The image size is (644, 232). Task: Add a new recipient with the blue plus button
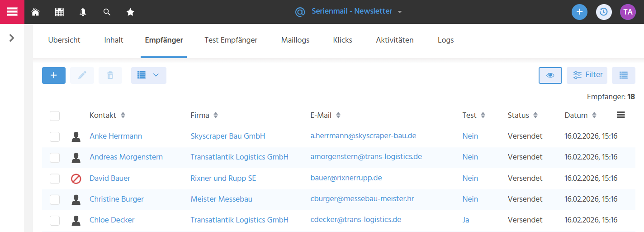54,75
